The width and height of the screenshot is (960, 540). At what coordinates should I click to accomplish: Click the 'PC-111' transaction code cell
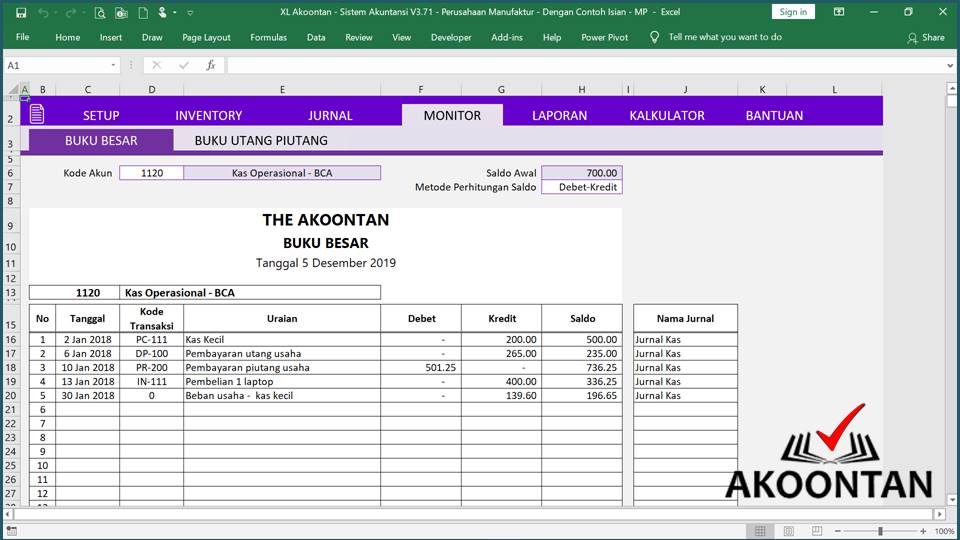click(x=151, y=339)
